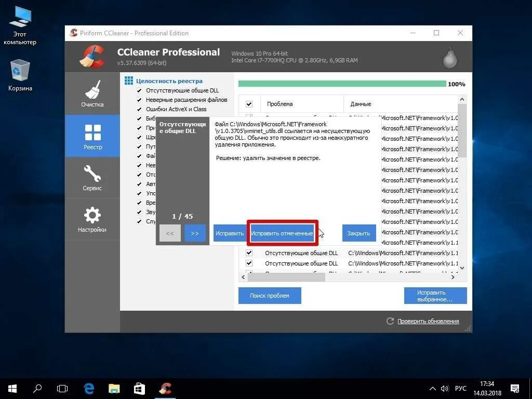
Task: Click Поиск проблем button
Action: 270,296
